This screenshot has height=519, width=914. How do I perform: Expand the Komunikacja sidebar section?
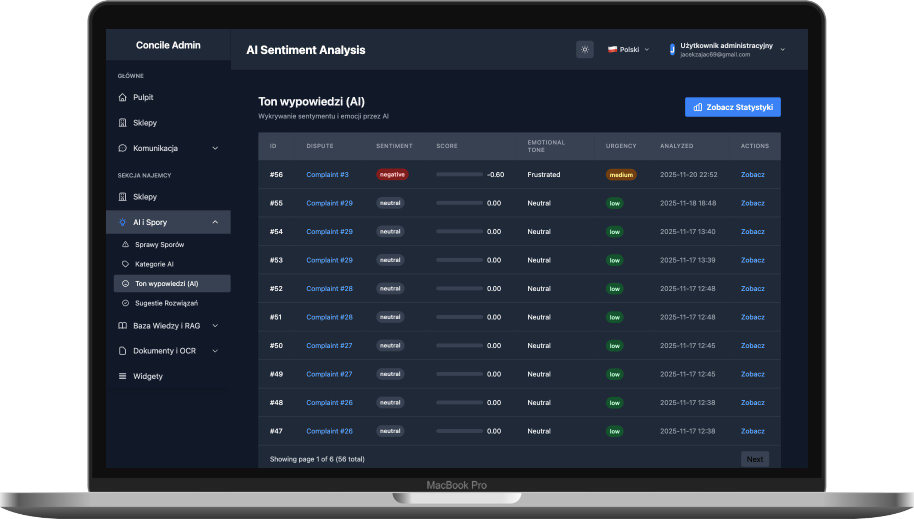tap(215, 148)
